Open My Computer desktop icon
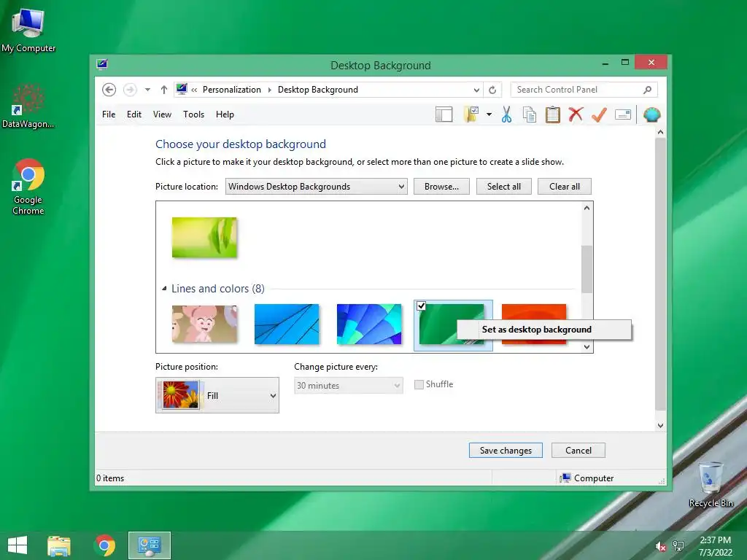The width and height of the screenshot is (747, 560). click(x=28, y=31)
